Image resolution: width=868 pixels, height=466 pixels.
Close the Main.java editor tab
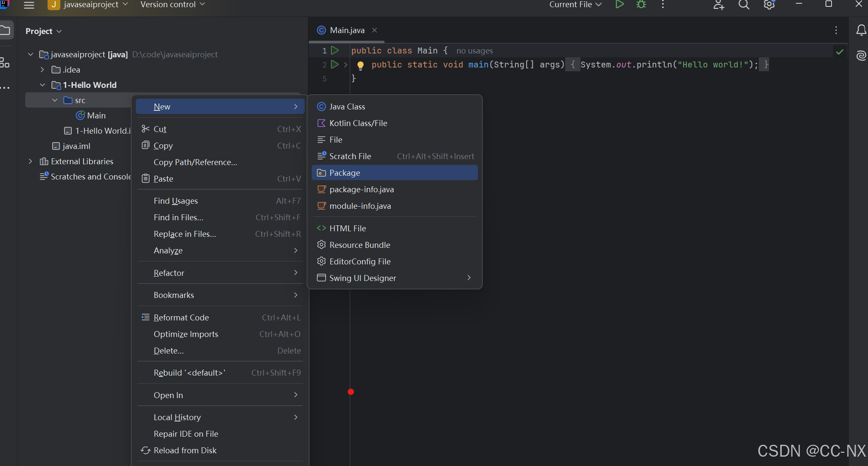click(x=374, y=30)
